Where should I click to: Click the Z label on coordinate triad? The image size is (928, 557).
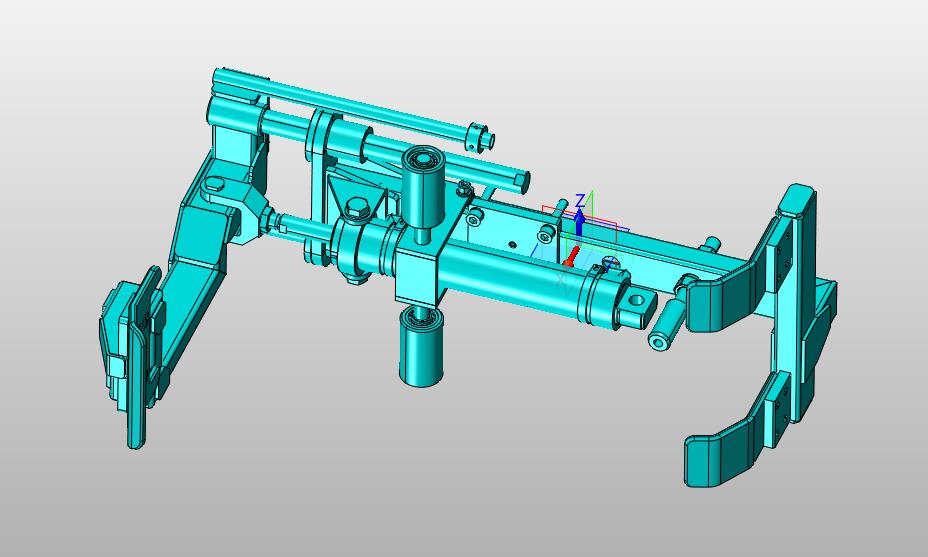click(x=581, y=199)
